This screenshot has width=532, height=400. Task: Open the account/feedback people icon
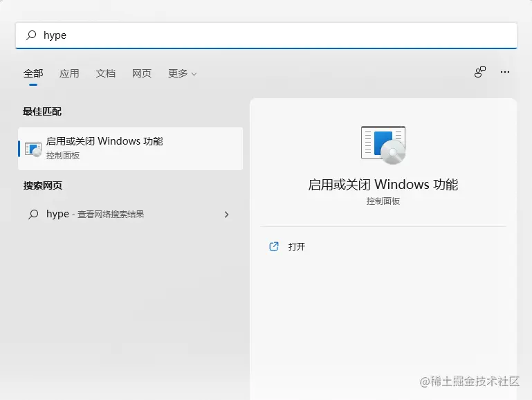click(479, 72)
